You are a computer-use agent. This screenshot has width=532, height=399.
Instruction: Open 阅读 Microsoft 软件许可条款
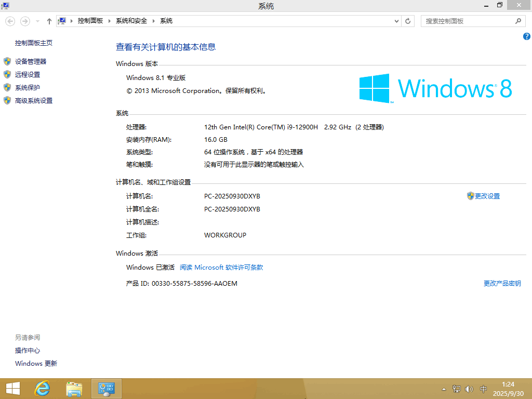221,267
